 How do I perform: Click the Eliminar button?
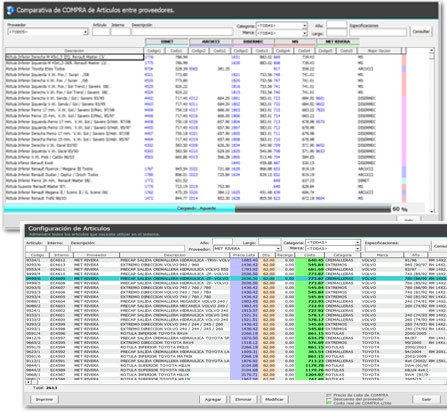243,399
